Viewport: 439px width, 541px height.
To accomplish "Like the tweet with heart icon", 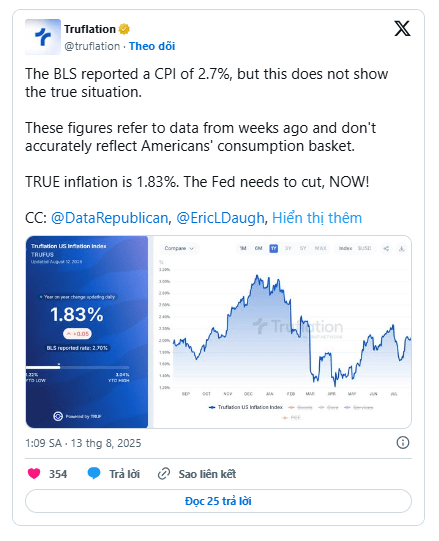I will (34, 474).
